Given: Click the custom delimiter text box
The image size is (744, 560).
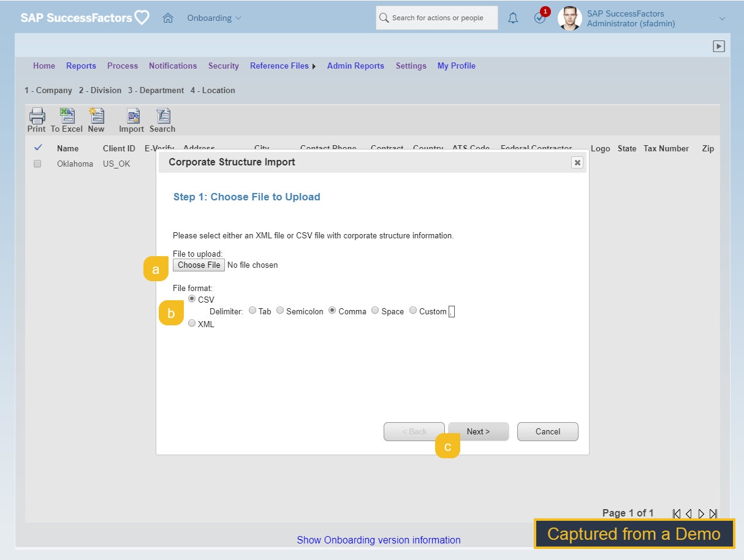Looking at the screenshot, I should coord(452,311).
